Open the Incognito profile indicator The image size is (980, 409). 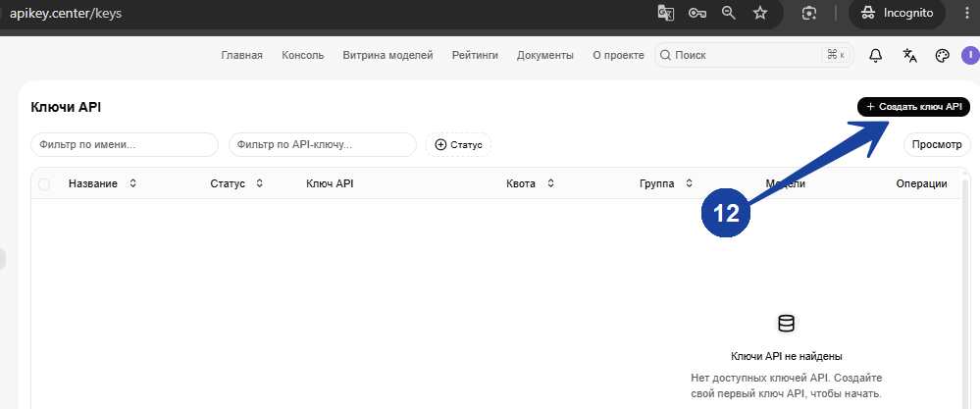(897, 13)
